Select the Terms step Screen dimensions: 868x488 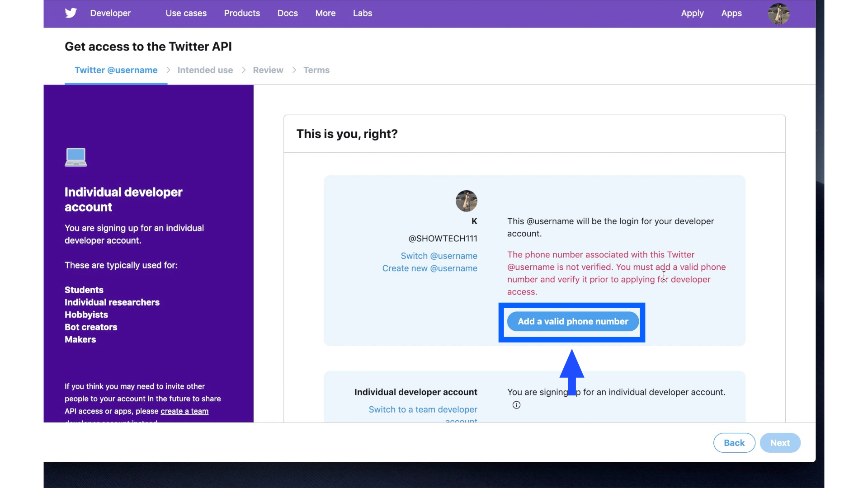coord(316,70)
